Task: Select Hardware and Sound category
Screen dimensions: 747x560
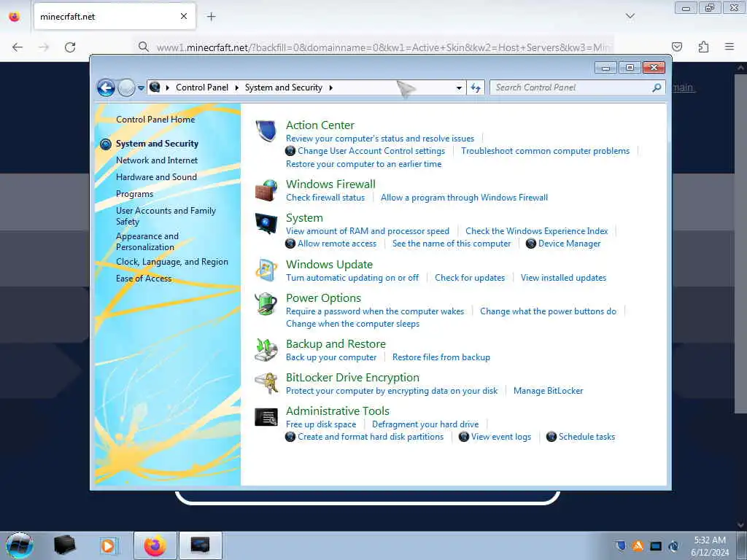Action: coord(156,177)
